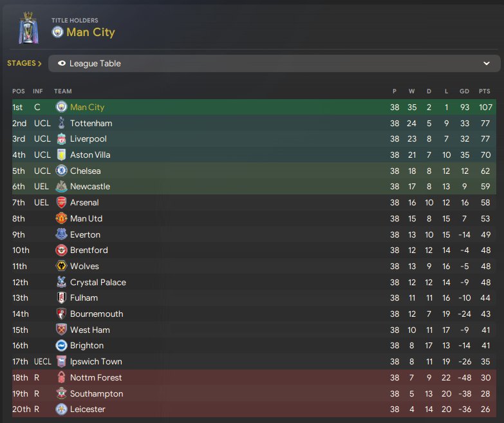Open the Newcastle team link

coord(90,187)
